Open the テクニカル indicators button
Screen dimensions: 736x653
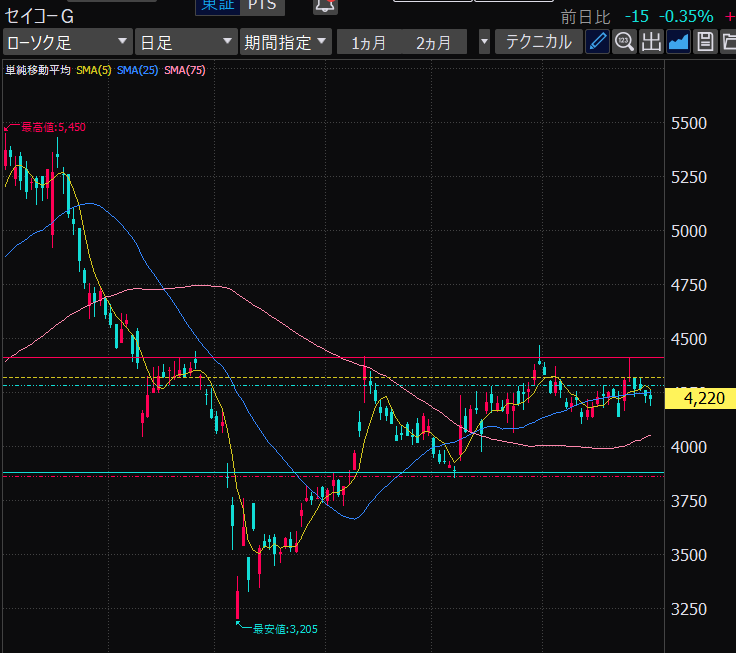coord(538,42)
